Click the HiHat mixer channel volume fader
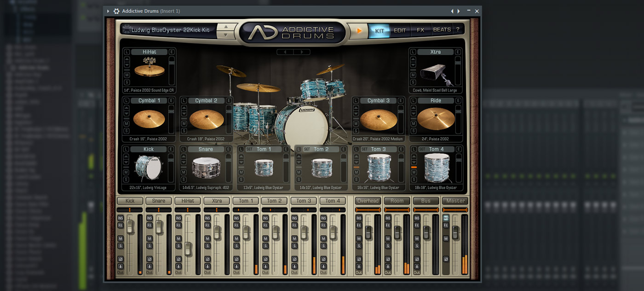Screen dimensions: 644x291 click(x=188, y=249)
